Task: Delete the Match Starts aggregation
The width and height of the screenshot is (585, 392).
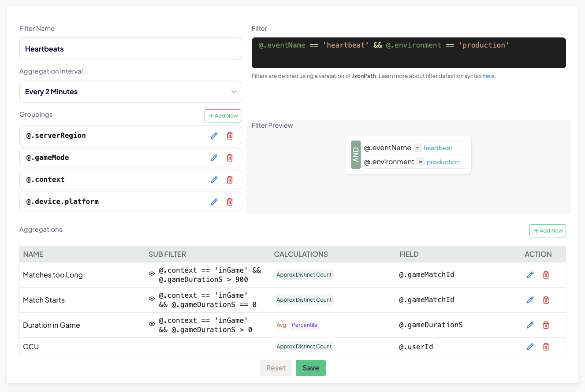Action: (546, 300)
